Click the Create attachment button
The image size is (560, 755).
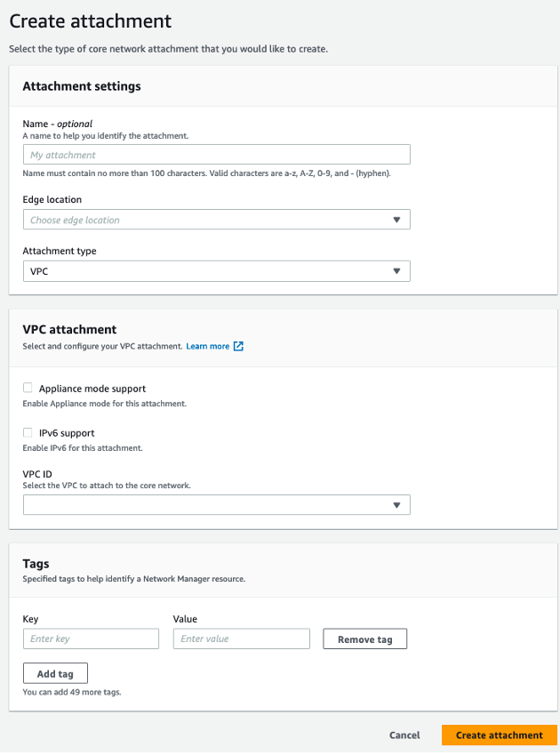(x=499, y=735)
